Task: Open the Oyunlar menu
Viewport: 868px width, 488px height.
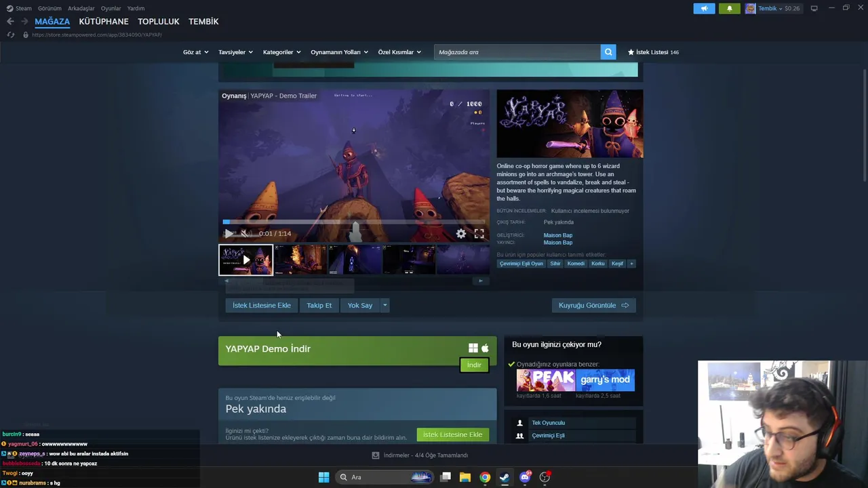Action: pos(111,8)
